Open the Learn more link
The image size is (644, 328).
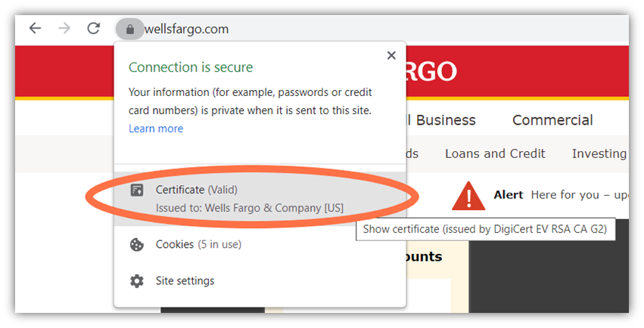[x=156, y=128]
